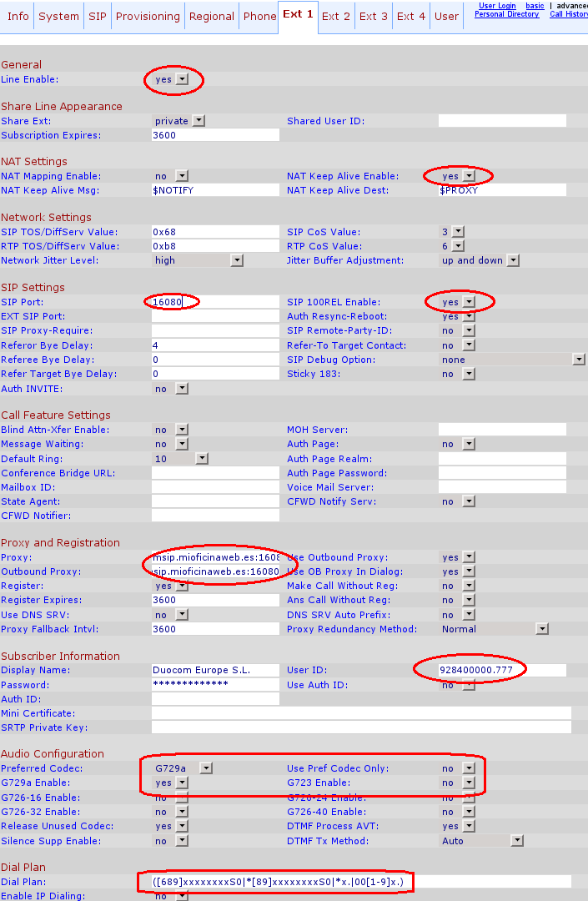Click the SIP Port input field
Screen dimensions: 588x901
pyautogui.click(x=214, y=302)
